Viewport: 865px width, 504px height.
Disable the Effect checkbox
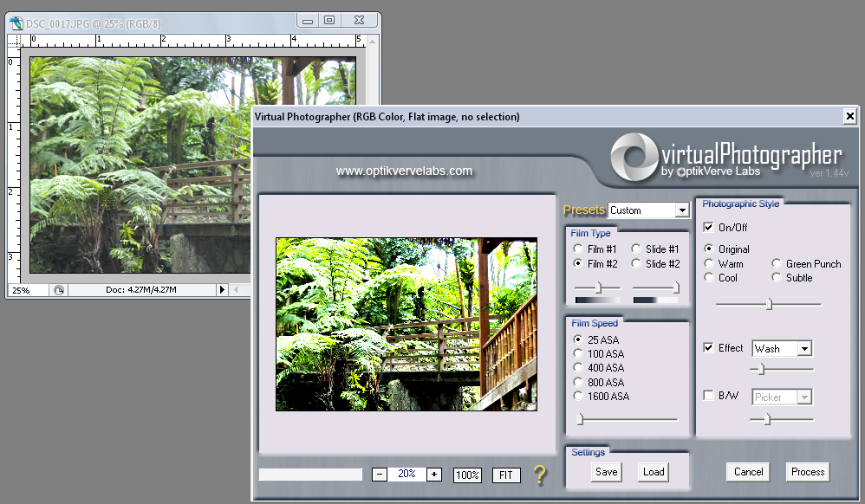707,348
